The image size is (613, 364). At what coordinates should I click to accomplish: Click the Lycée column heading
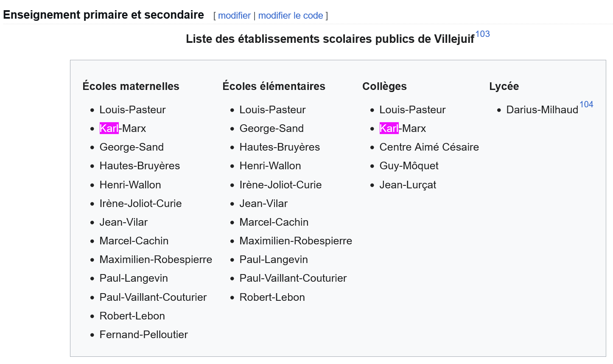pyautogui.click(x=504, y=87)
